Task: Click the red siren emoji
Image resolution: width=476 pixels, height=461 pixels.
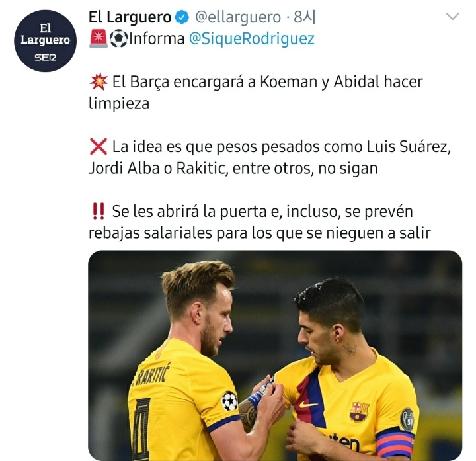Action: [99, 38]
